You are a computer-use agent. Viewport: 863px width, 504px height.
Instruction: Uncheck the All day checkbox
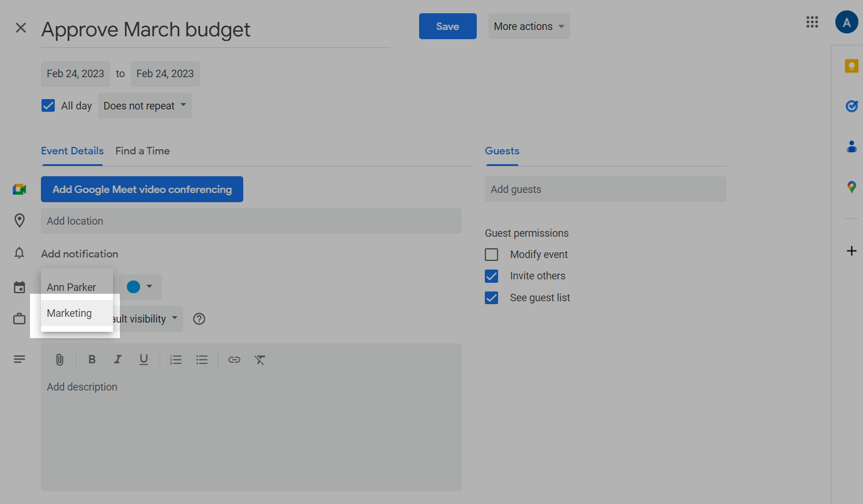pos(48,106)
